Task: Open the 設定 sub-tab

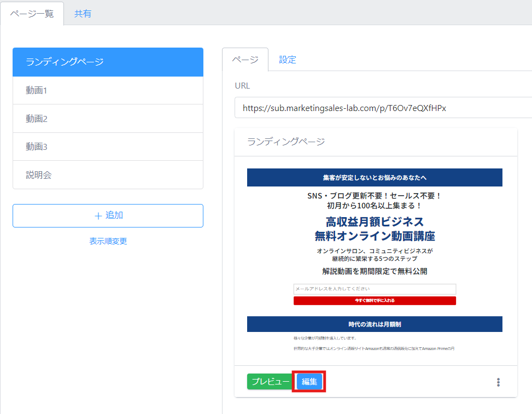Action: tap(288, 60)
